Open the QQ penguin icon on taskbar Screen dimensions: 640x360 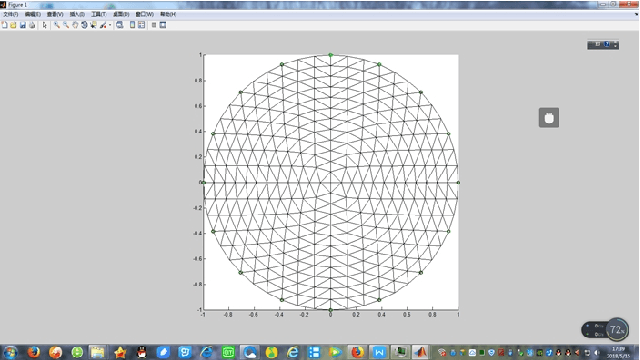click(142, 352)
